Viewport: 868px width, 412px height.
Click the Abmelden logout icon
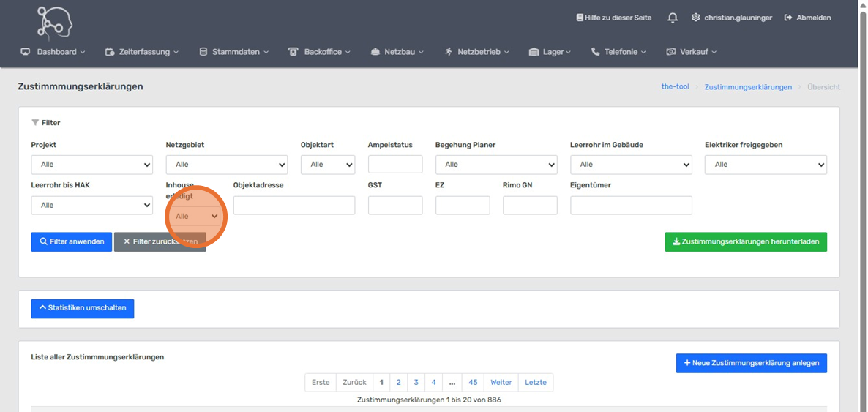(788, 18)
